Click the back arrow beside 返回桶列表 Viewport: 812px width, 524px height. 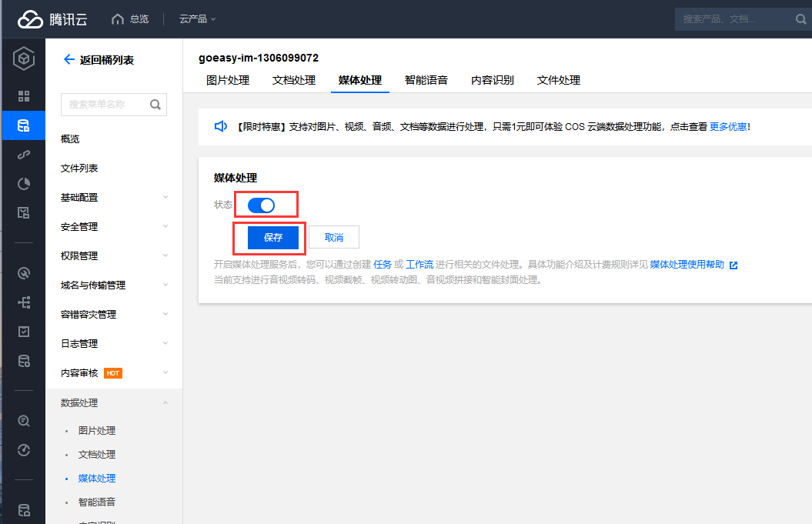point(69,59)
